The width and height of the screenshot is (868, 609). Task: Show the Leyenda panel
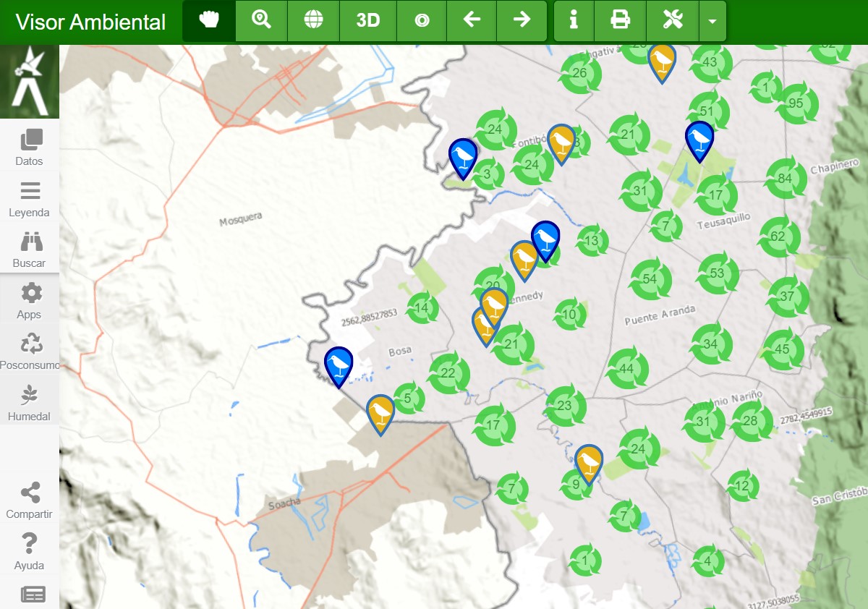click(x=30, y=199)
